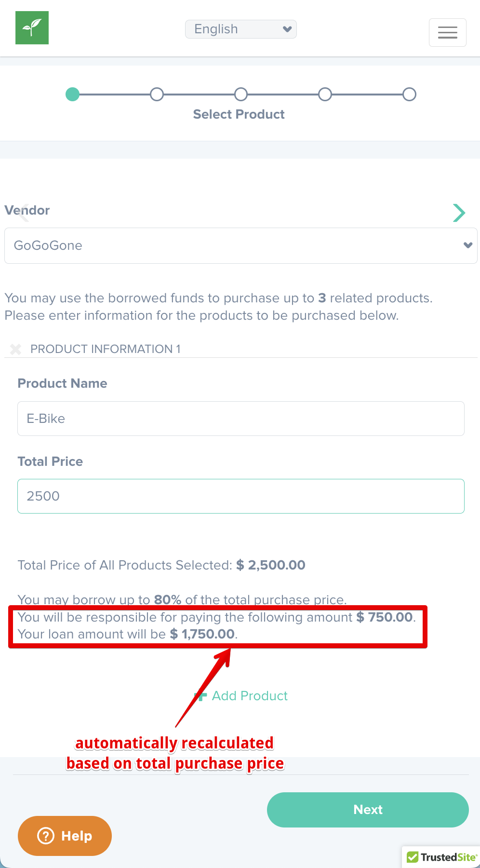Click the Total Price field showing 2500
This screenshot has height=868, width=480.
pyautogui.click(x=240, y=496)
